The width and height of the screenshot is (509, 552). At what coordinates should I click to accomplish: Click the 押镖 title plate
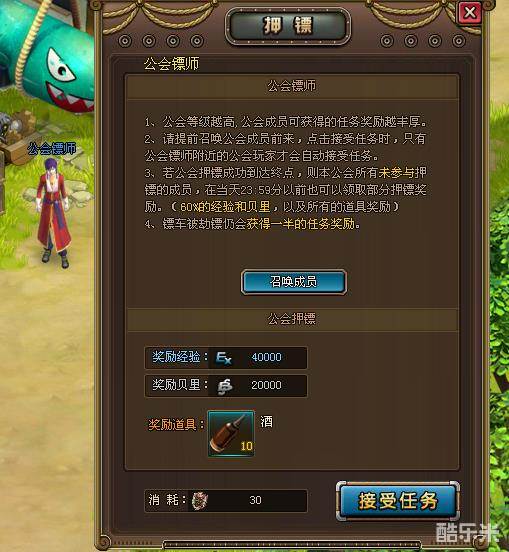click(288, 26)
